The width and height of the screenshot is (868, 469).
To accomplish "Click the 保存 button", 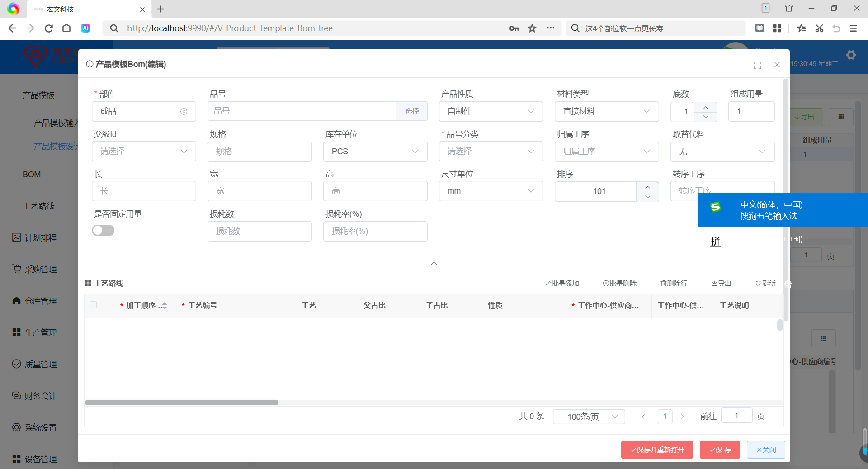I will click(720, 450).
